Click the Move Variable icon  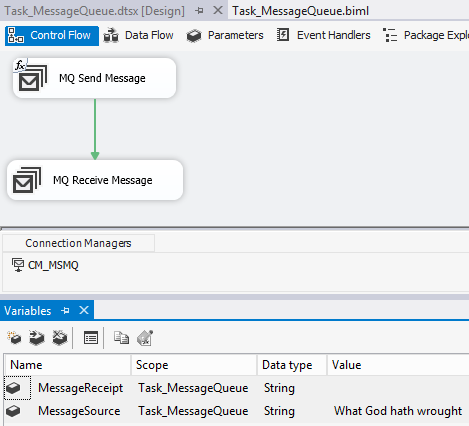pyautogui.click(x=37, y=338)
